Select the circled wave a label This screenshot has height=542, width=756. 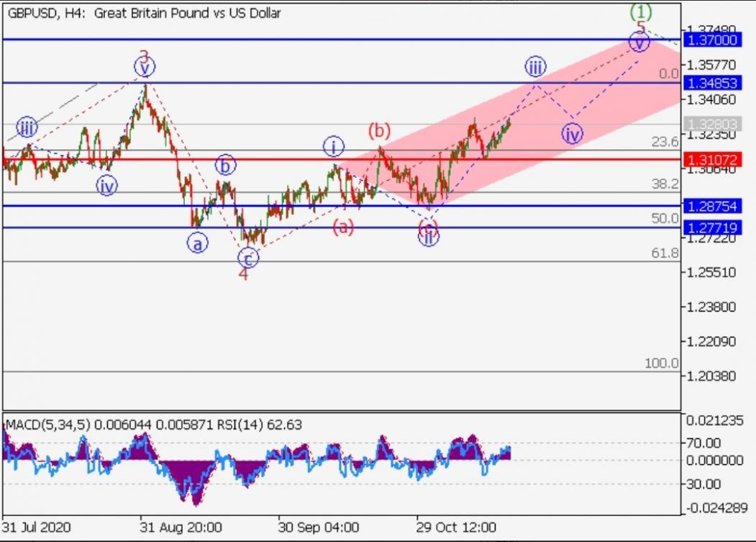pos(198,244)
